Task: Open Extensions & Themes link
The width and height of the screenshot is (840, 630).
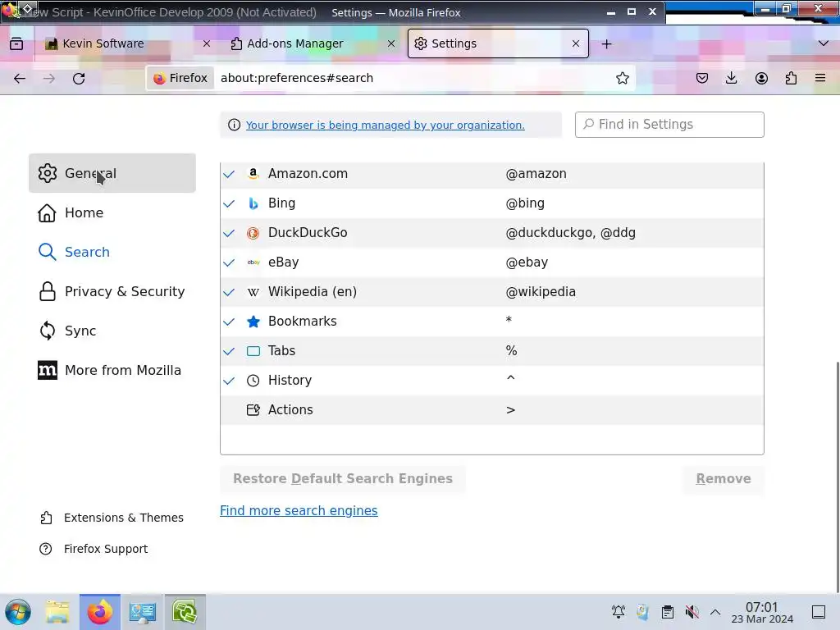Action: 112,518
